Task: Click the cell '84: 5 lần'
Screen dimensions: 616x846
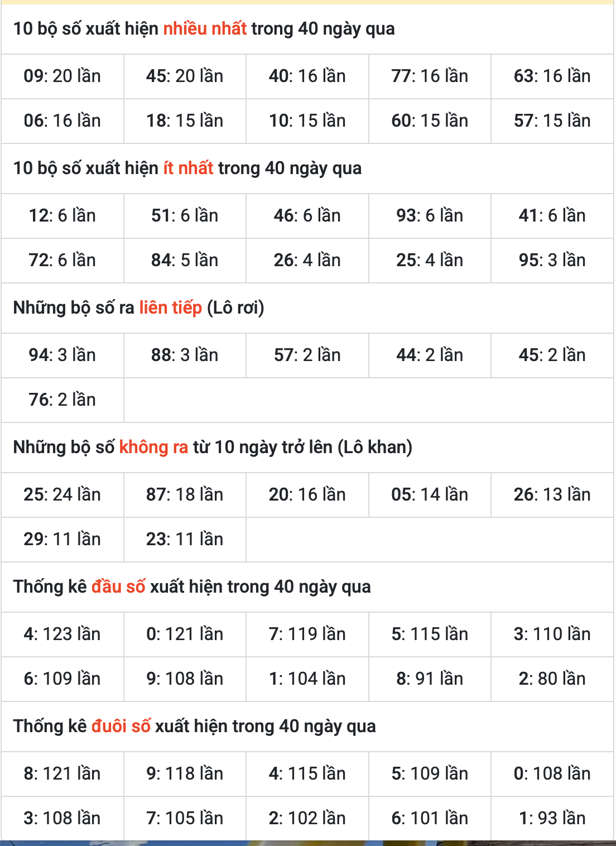Action: point(185,261)
